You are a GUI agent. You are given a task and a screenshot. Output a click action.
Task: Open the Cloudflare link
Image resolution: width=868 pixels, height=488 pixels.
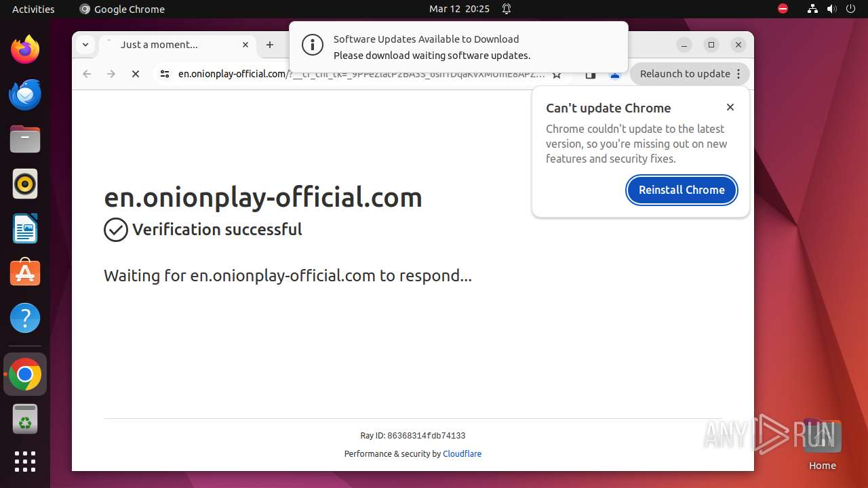462,454
